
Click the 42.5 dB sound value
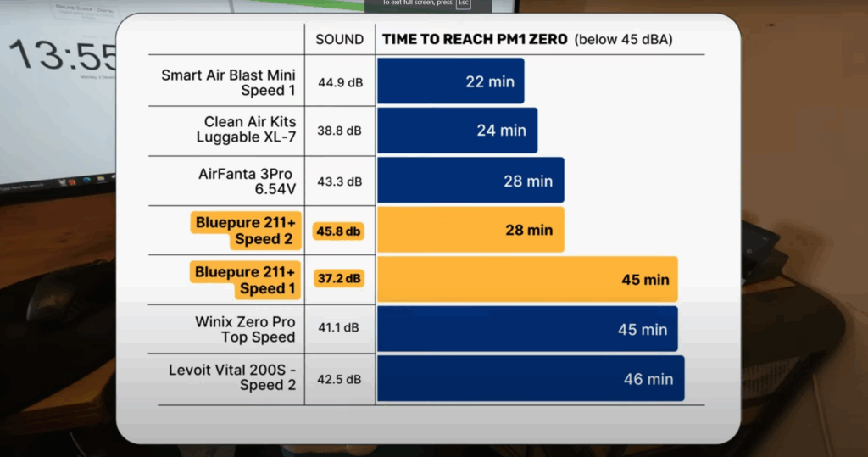coord(339,380)
